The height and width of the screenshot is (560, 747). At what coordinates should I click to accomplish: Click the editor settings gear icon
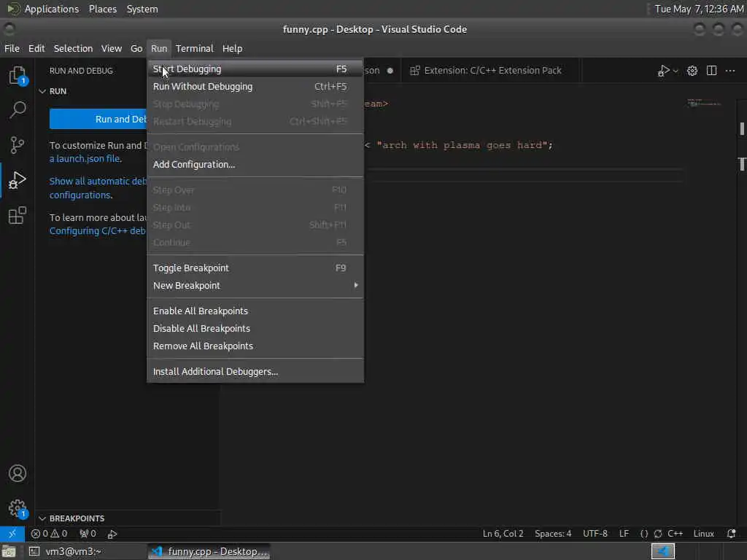[x=692, y=71]
